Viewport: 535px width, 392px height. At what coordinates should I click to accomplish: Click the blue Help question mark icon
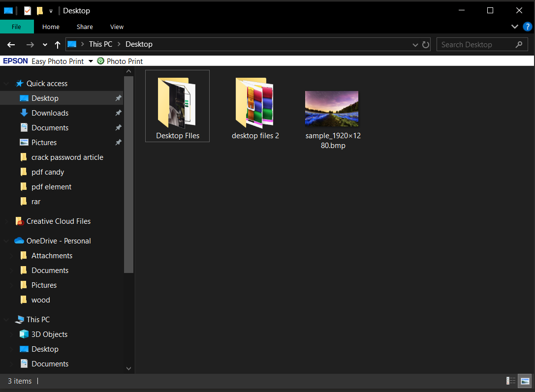click(528, 27)
